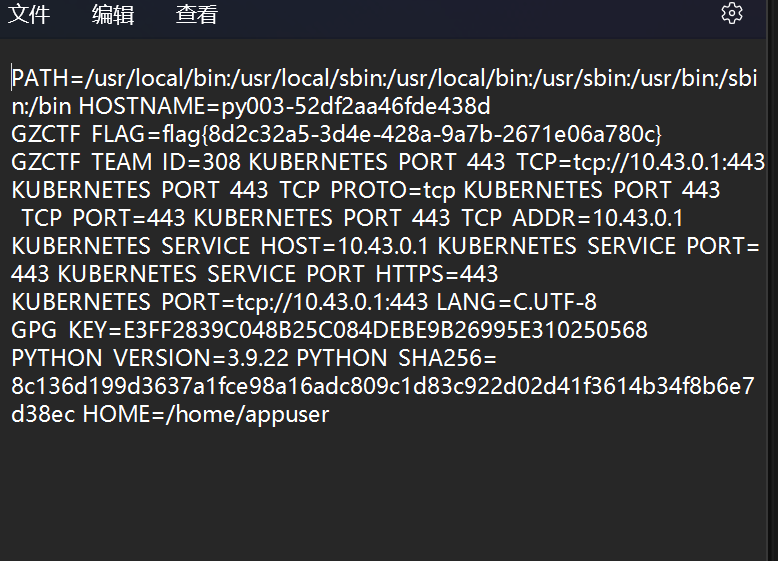Viewport: 778px width, 561px height.
Task: Place cursor on GZCTF TEAM ID=308
Action: pos(126,162)
